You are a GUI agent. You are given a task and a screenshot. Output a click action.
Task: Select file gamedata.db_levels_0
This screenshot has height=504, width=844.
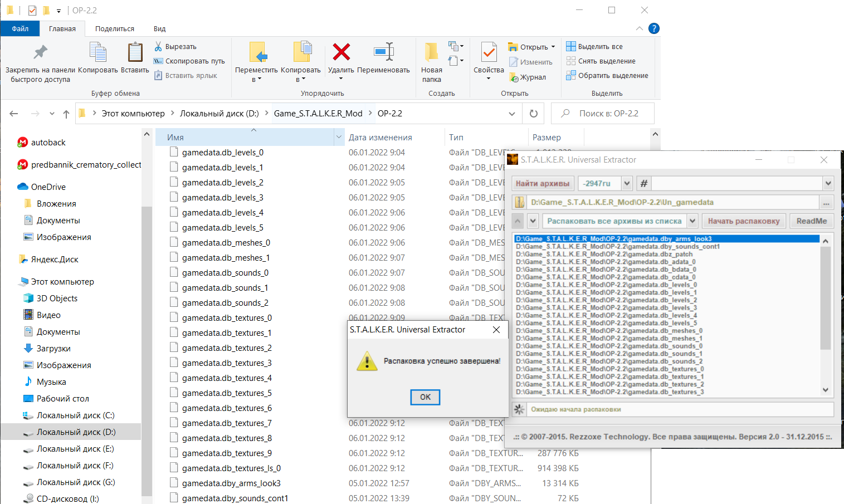point(223,153)
